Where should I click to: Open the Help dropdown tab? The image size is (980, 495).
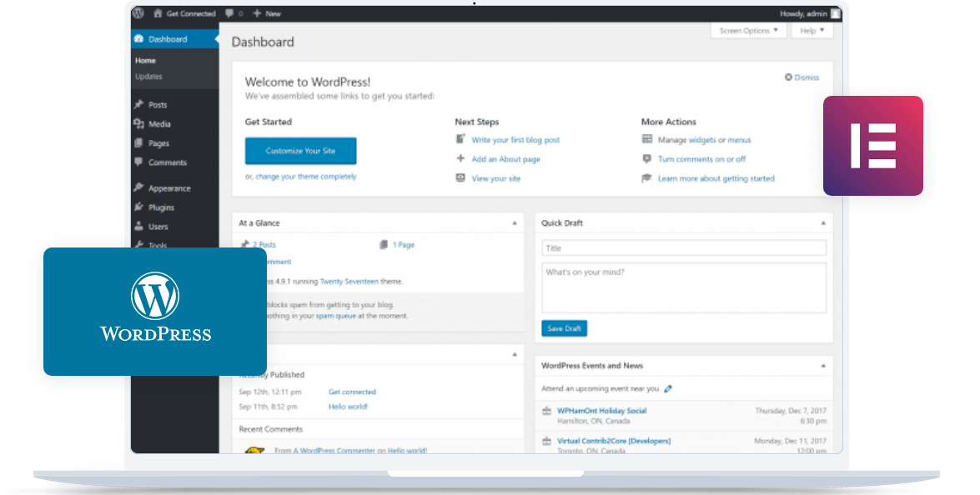pyautogui.click(x=812, y=31)
